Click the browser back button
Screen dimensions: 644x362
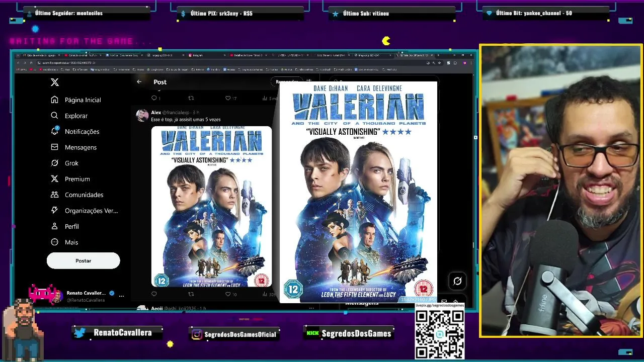tap(19, 63)
